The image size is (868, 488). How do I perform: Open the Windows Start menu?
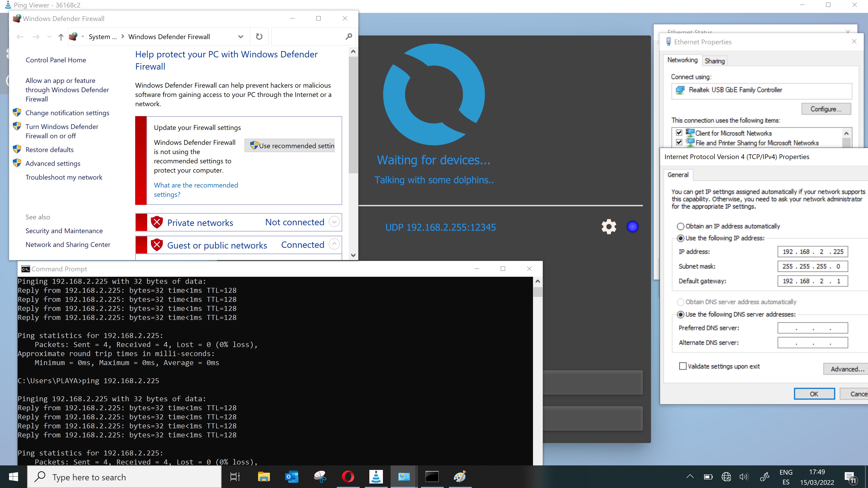point(14,477)
